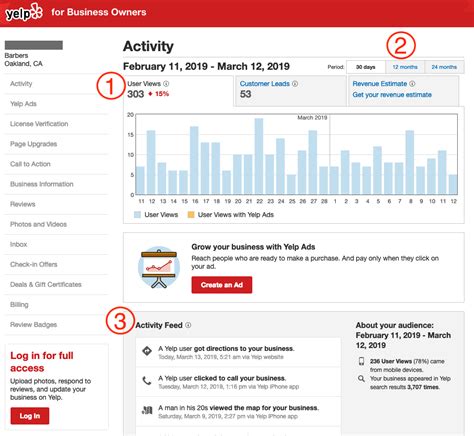
Task: Click the 15% decrease indicator
Action: 159,94
